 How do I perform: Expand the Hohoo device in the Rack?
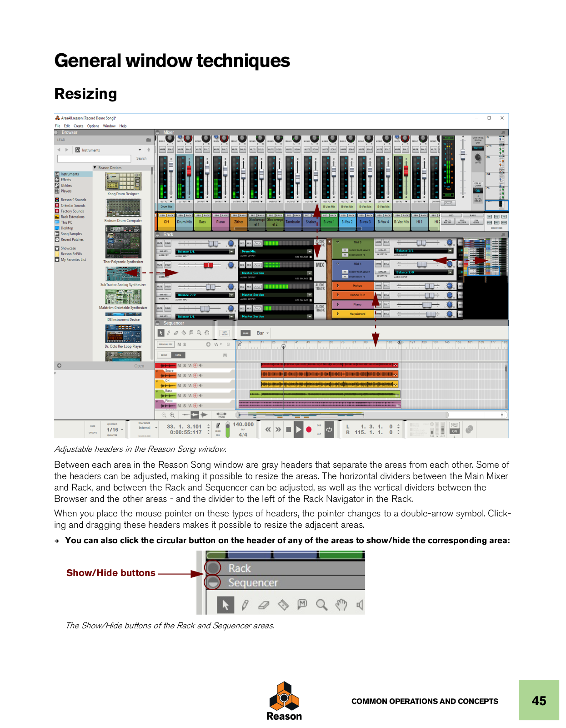pyautogui.click(x=338, y=285)
